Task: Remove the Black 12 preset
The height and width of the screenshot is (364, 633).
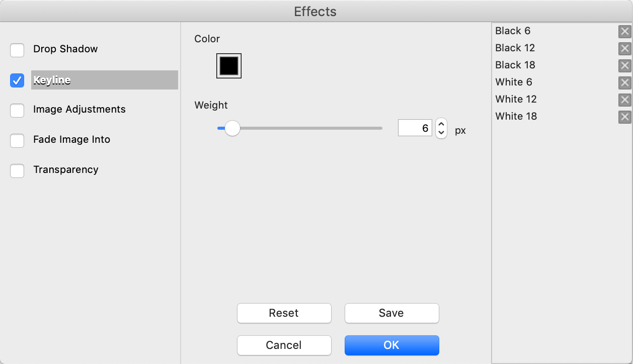Action: (624, 48)
